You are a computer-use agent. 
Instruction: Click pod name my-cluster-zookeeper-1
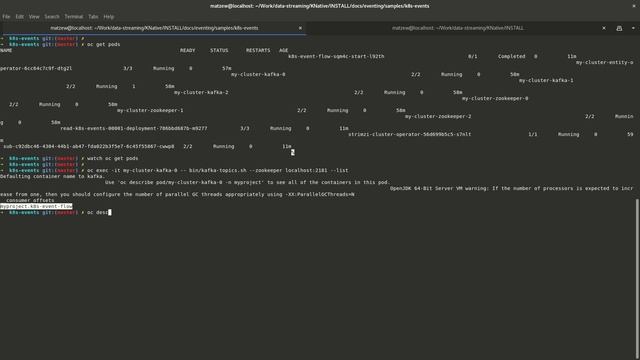click(150, 110)
